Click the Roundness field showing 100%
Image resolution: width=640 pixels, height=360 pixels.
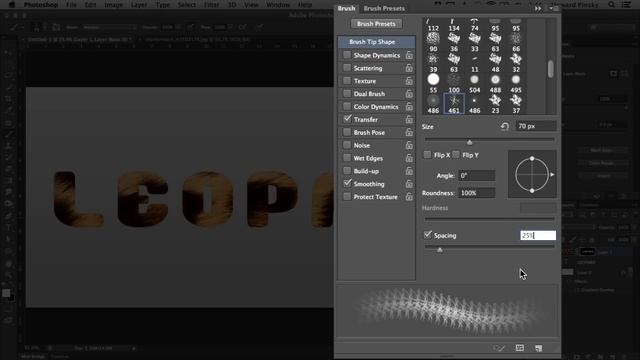pos(477,193)
